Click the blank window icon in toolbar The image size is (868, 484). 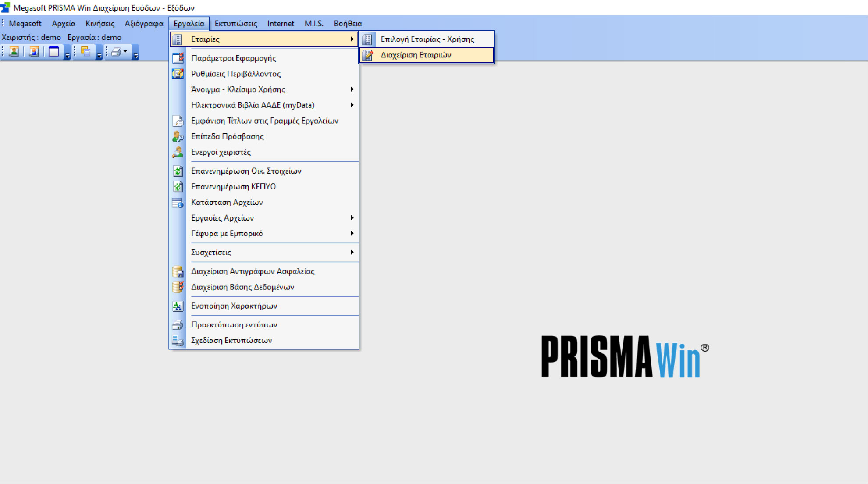pyautogui.click(x=54, y=52)
